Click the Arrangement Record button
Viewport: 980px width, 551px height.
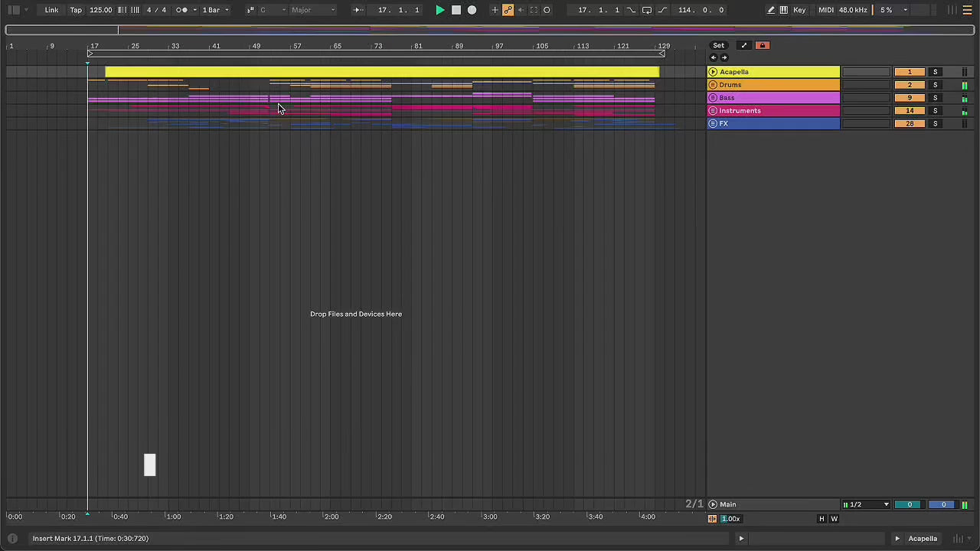pyautogui.click(x=472, y=10)
